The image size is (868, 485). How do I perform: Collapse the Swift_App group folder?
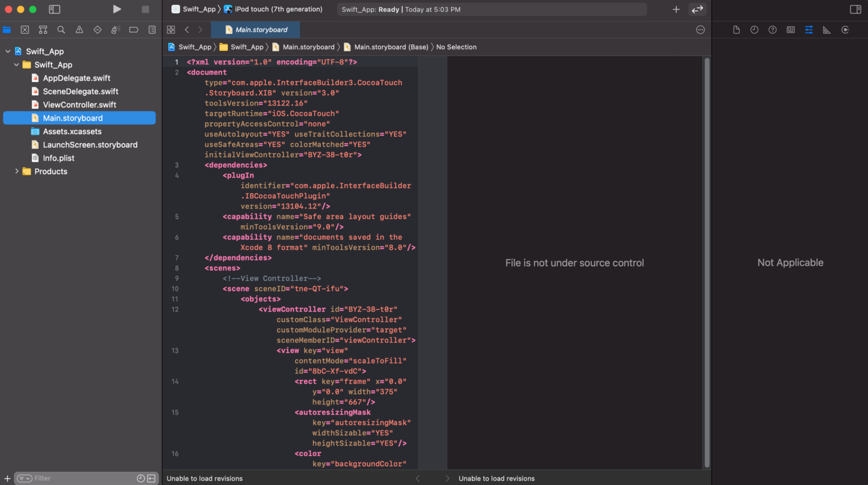point(16,64)
